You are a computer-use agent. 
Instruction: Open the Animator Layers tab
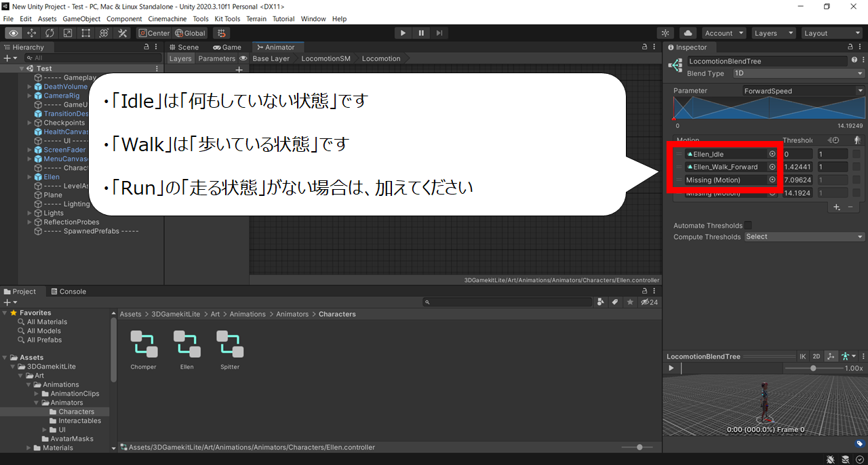click(180, 58)
